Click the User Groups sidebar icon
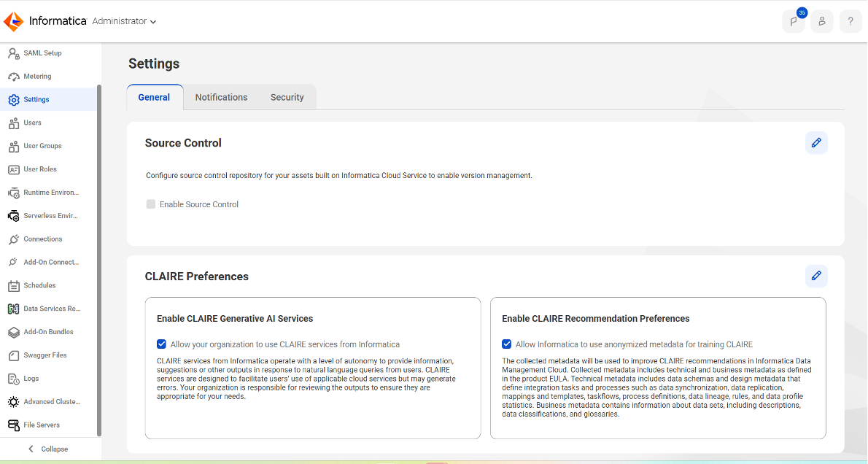This screenshot has width=868, height=464. (13, 146)
